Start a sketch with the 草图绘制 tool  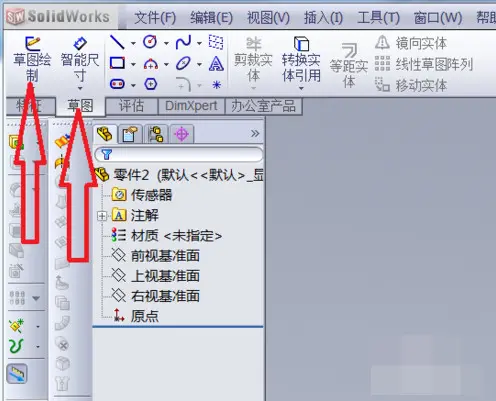click(x=32, y=59)
